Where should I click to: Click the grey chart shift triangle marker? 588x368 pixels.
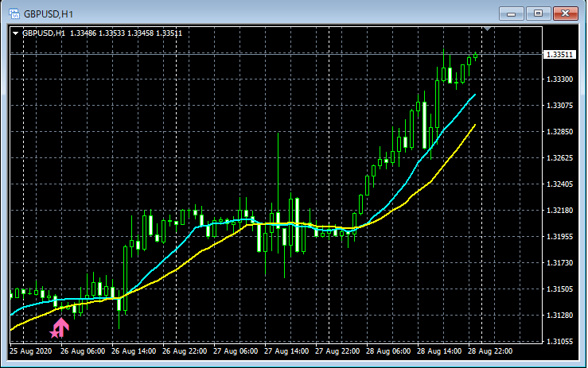click(487, 29)
